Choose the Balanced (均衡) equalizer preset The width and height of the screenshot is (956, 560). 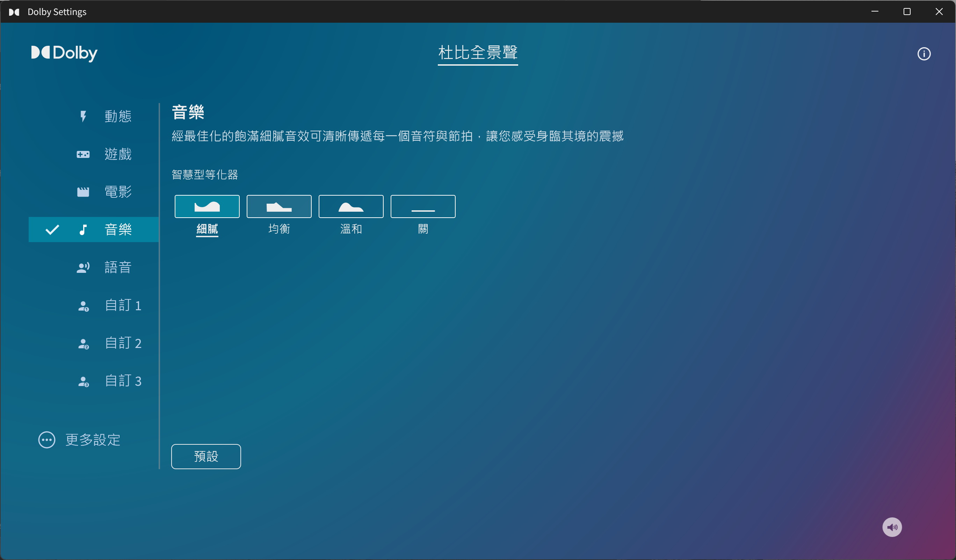pos(279,206)
